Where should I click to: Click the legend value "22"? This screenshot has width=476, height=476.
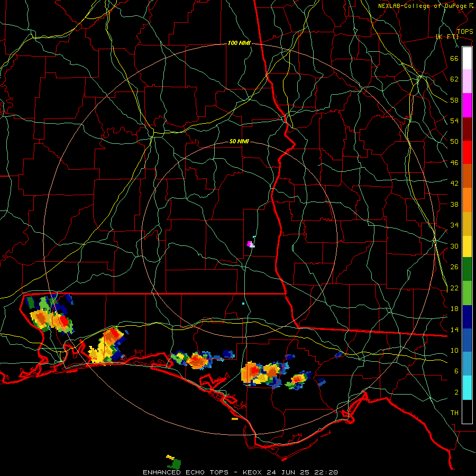point(454,288)
